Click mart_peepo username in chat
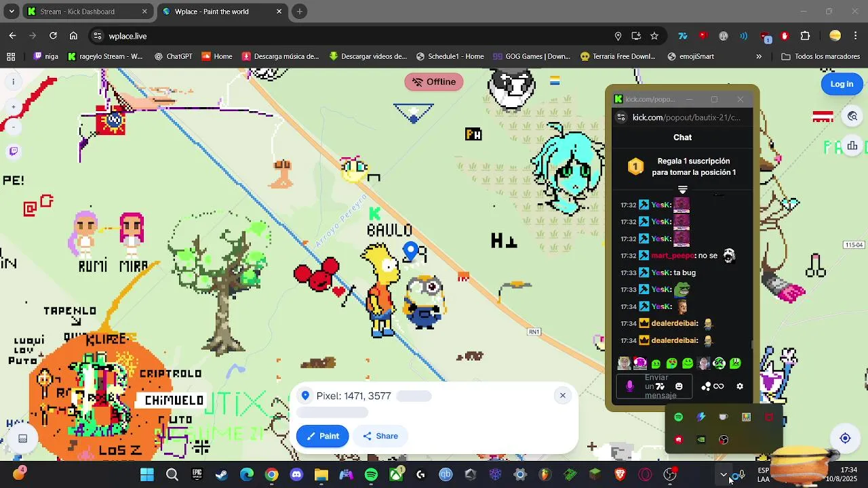The image size is (868, 488). click(673, 256)
